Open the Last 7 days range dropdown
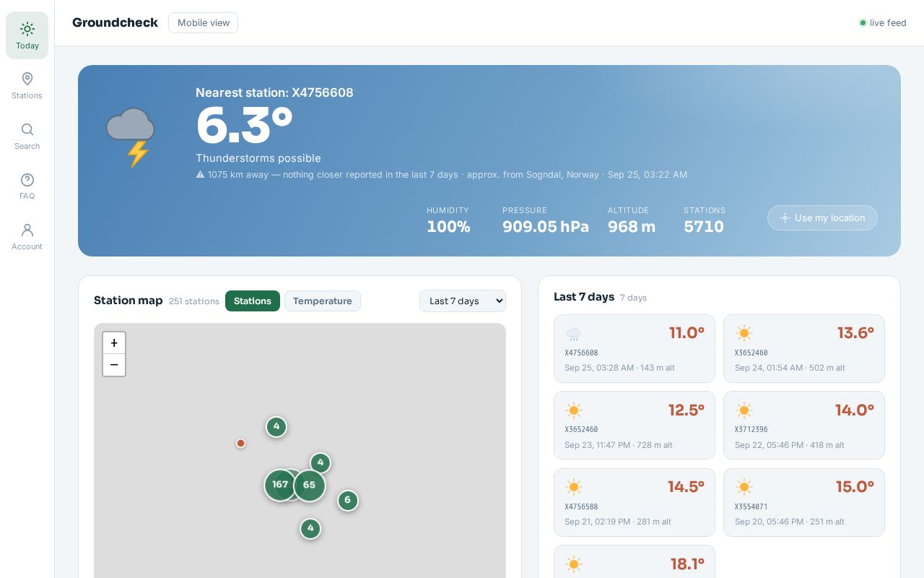Screen dimensions: 924x578 coord(463,301)
